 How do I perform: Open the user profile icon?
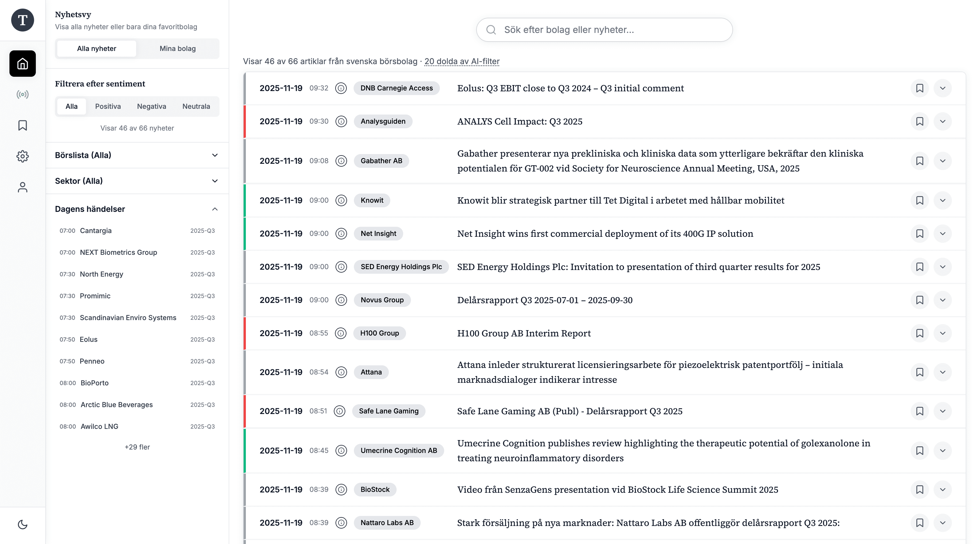pyautogui.click(x=22, y=187)
